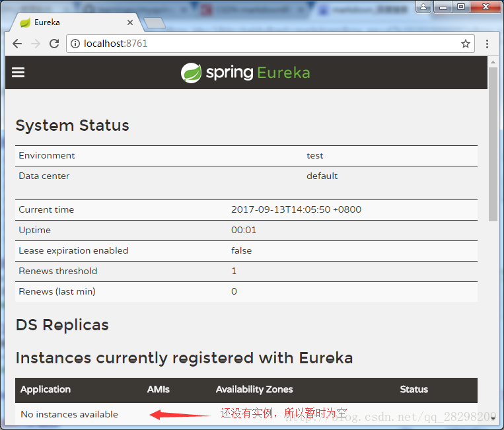The image size is (504, 430).
Task: Select the DS Replicas heading
Action: point(62,325)
